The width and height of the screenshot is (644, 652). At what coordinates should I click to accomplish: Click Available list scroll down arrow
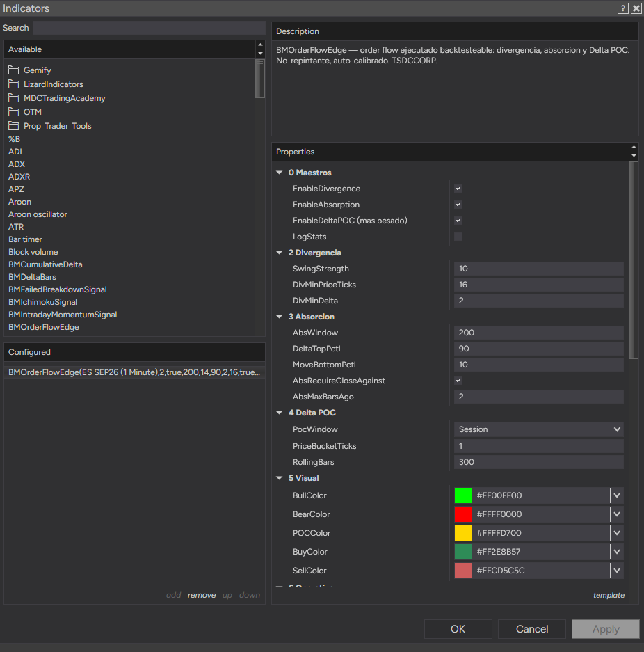click(261, 54)
